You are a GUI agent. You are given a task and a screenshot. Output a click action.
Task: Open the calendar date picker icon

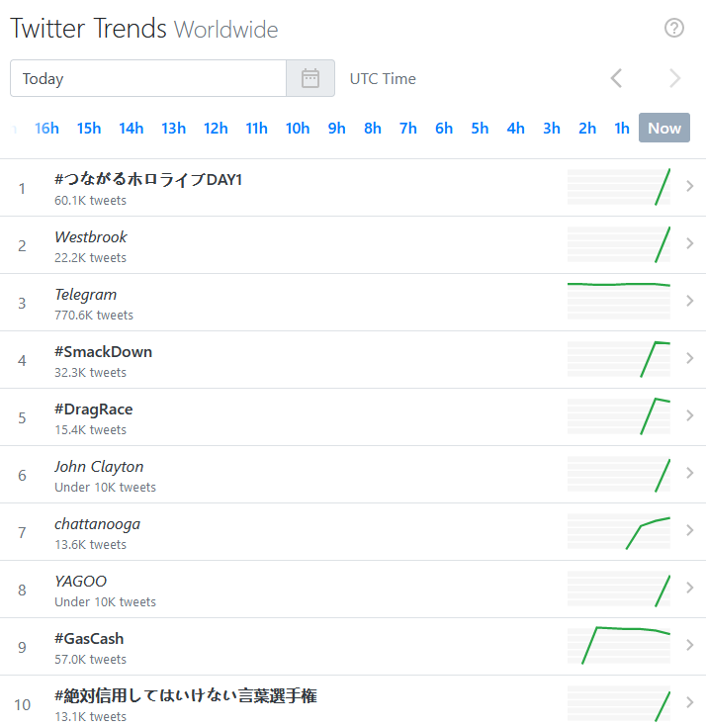(310, 78)
